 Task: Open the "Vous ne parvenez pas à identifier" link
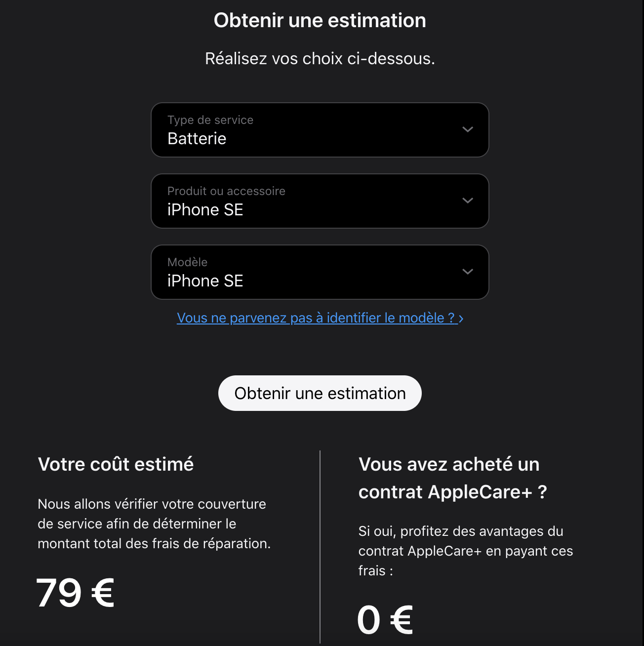pyautogui.click(x=315, y=318)
